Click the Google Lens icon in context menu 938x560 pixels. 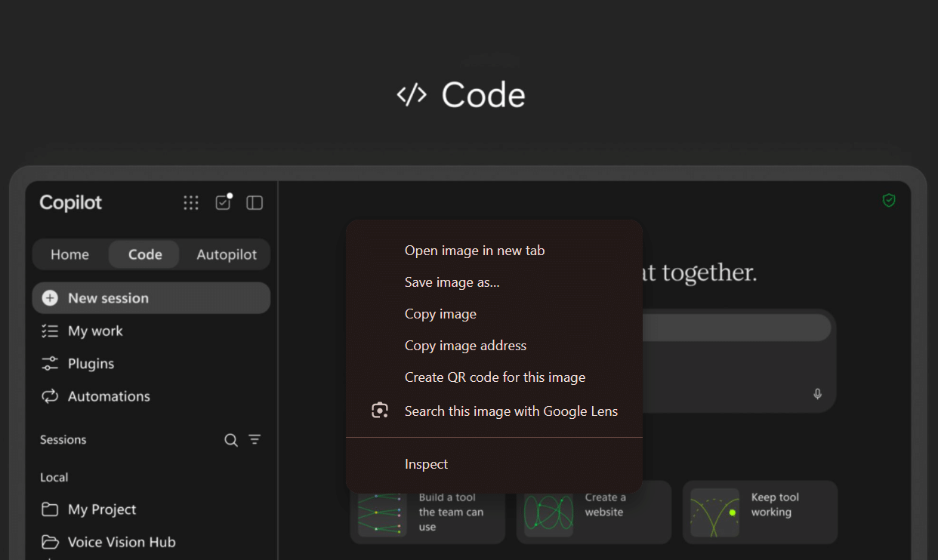(380, 411)
